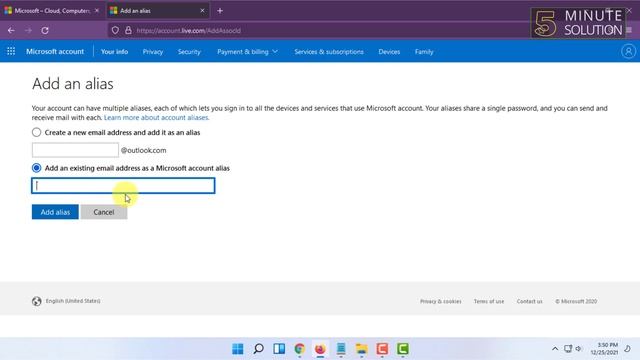Click the Microsoft account home link
Image resolution: width=640 pixels, height=360 pixels.
[55, 51]
